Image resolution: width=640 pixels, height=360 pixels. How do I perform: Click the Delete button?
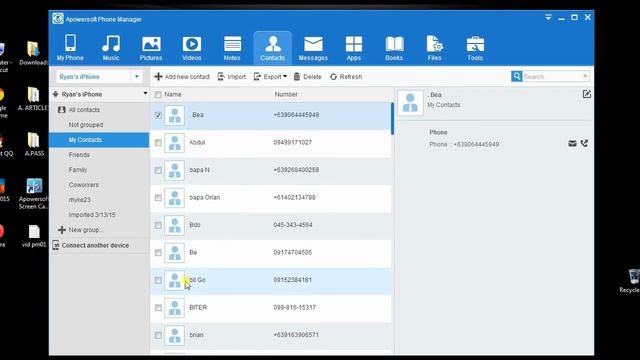pyautogui.click(x=307, y=77)
